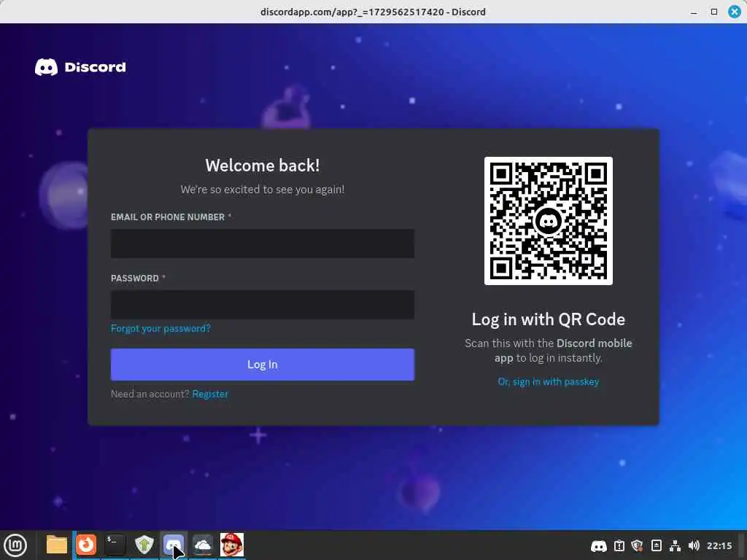The image size is (747, 560).
Task: Focus the Password input field
Action: [x=263, y=305]
